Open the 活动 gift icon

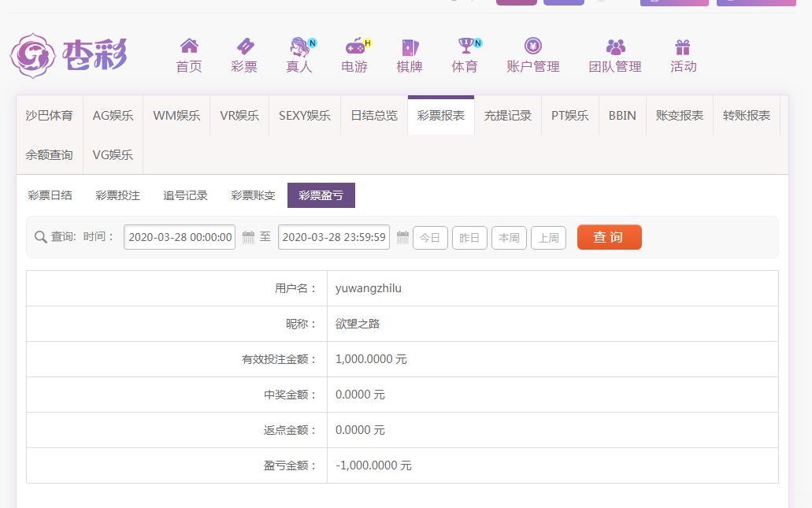[683, 47]
